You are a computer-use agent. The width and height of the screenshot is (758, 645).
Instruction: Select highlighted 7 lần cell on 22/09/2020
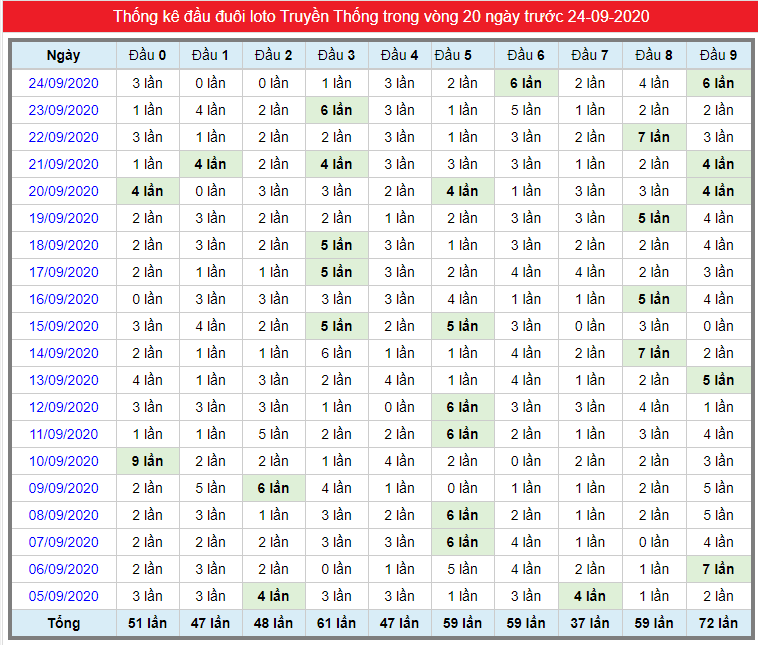(654, 137)
